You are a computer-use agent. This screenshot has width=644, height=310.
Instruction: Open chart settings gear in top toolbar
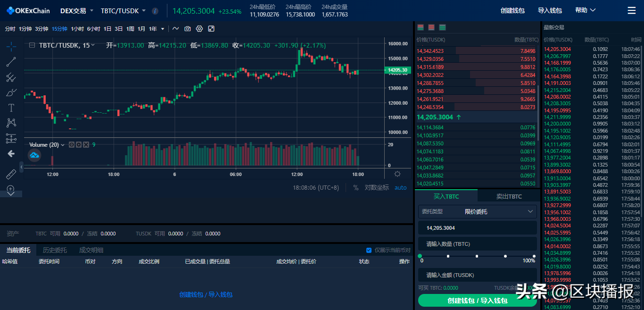[x=199, y=29]
